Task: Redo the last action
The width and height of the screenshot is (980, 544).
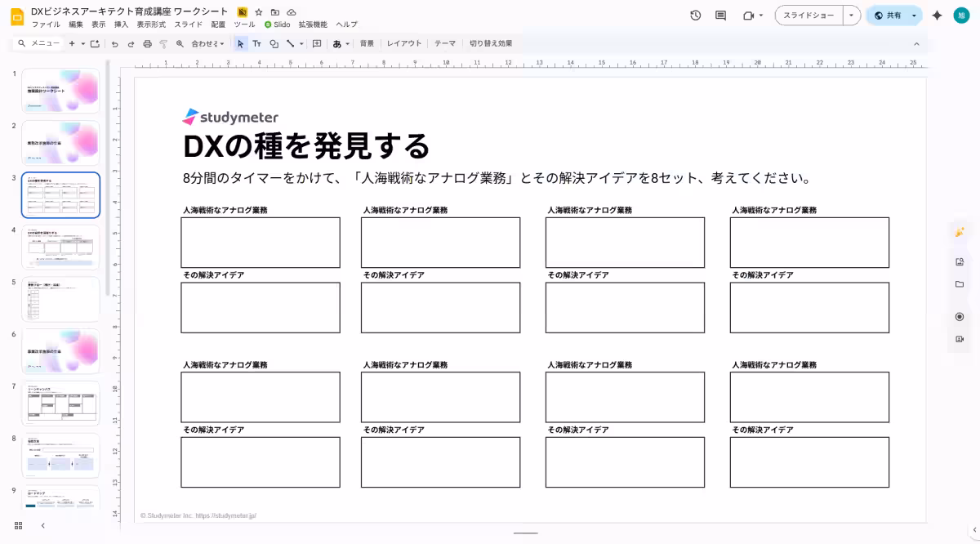Action: coord(131,44)
